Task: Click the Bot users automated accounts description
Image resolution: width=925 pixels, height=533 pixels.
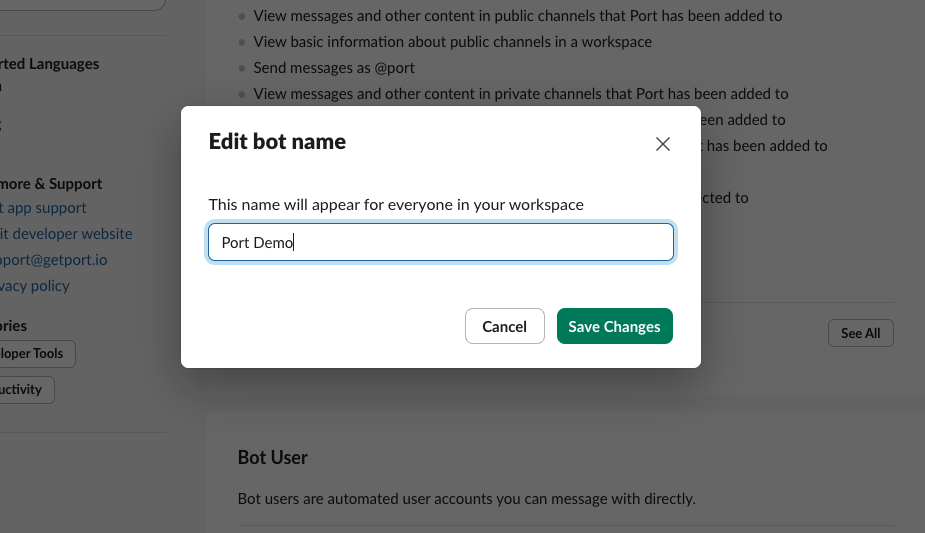Action: point(466,498)
